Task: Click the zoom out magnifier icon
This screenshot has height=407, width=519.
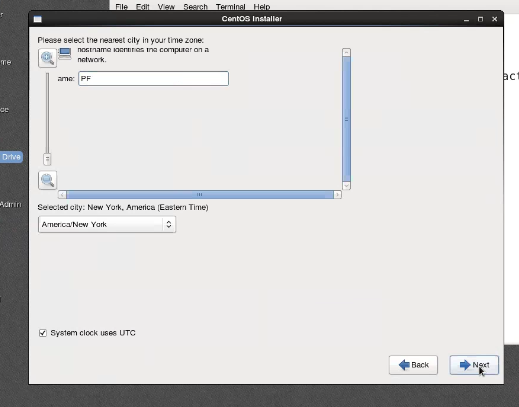Action: (47, 180)
